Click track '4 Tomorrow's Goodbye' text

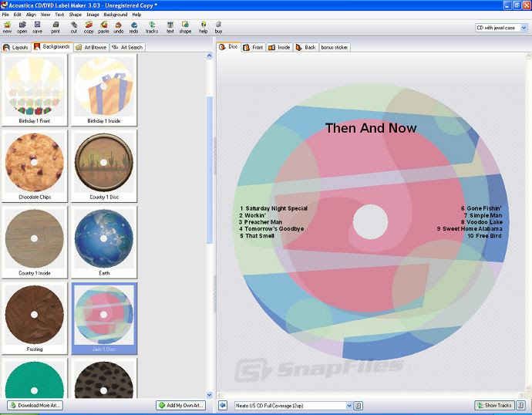click(x=271, y=228)
